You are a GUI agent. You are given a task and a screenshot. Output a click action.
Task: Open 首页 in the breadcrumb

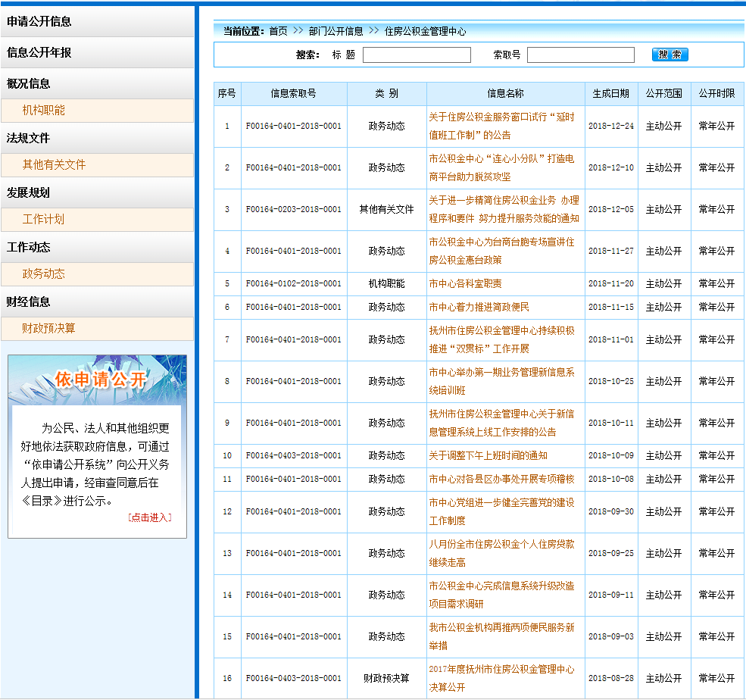[x=278, y=31]
